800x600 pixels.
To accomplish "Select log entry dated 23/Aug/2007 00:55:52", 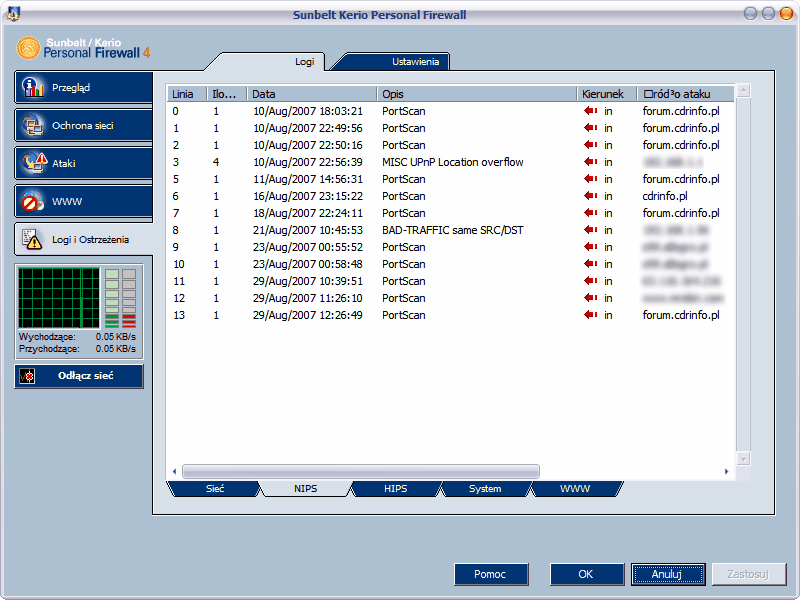I will click(x=451, y=247).
